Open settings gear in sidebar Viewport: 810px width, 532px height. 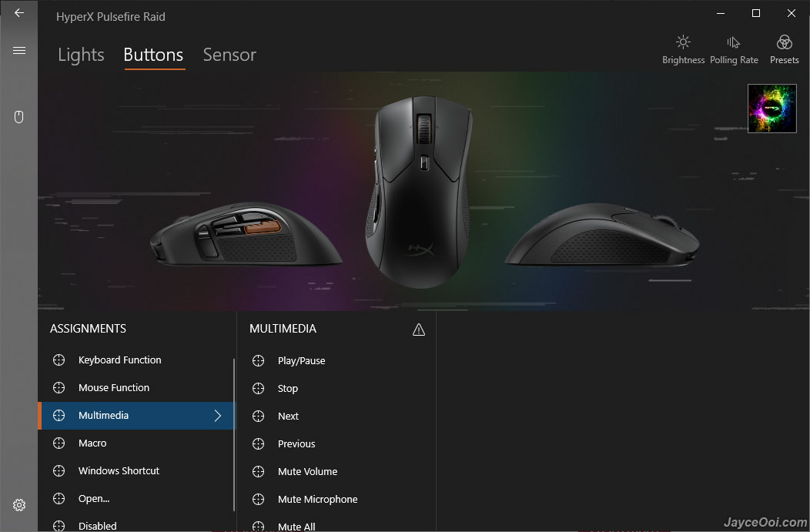19,504
